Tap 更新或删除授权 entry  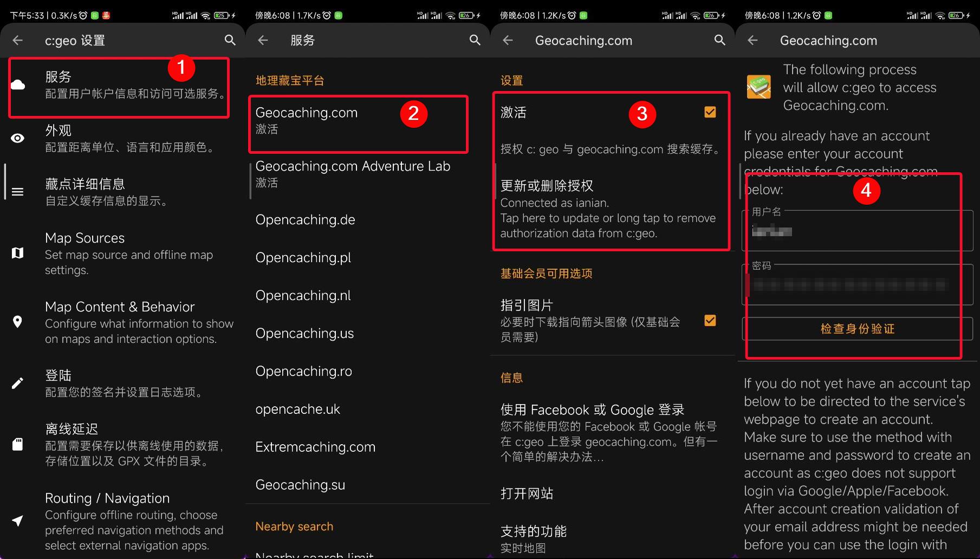pos(612,209)
